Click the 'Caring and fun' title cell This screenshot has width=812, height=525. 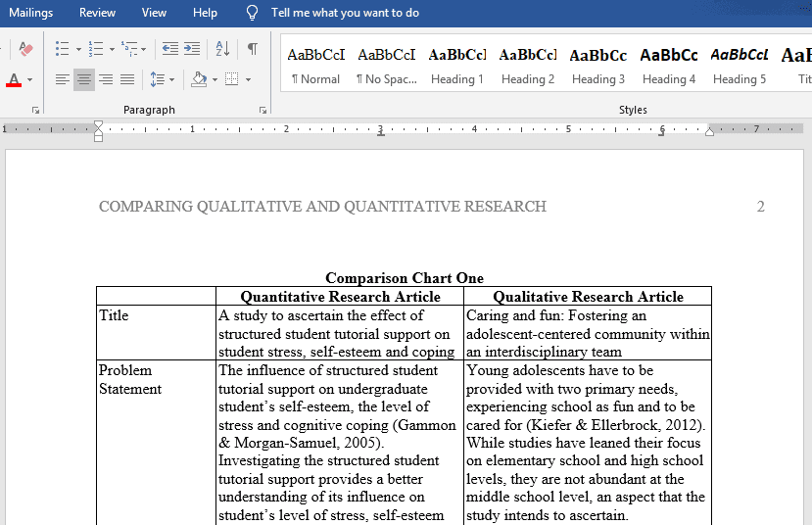[x=588, y=333]
